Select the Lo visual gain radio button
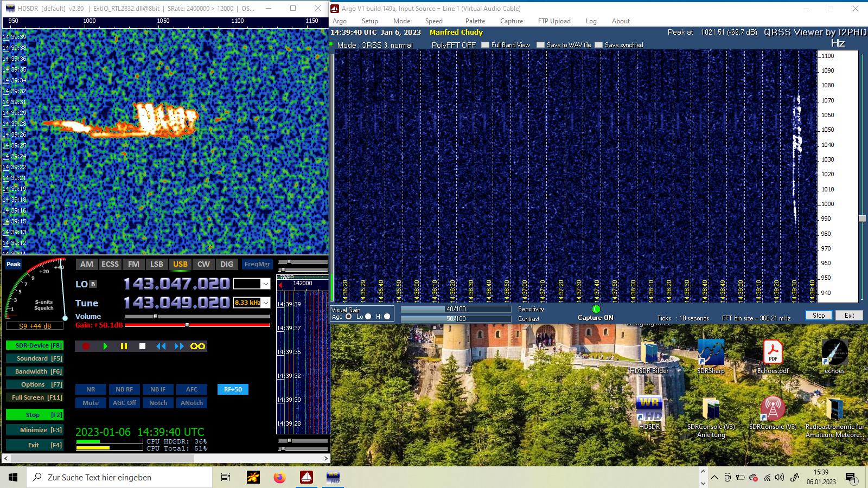The image size is (868, 488). pos(368,317)
